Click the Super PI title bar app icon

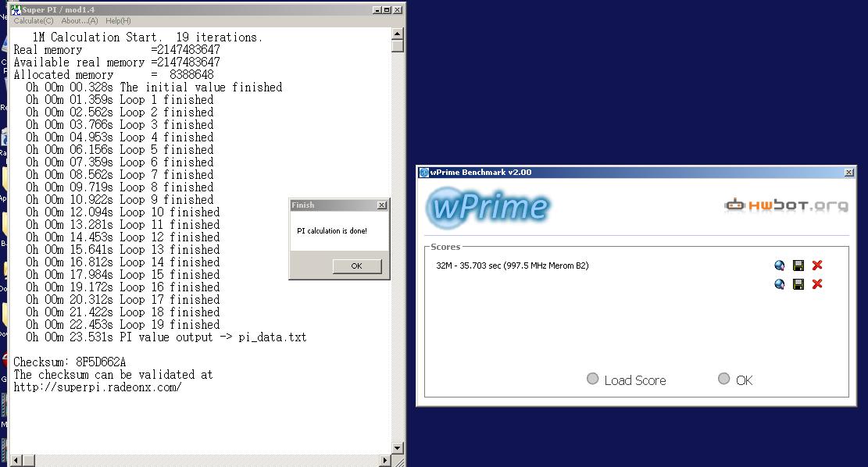(16, 10)
